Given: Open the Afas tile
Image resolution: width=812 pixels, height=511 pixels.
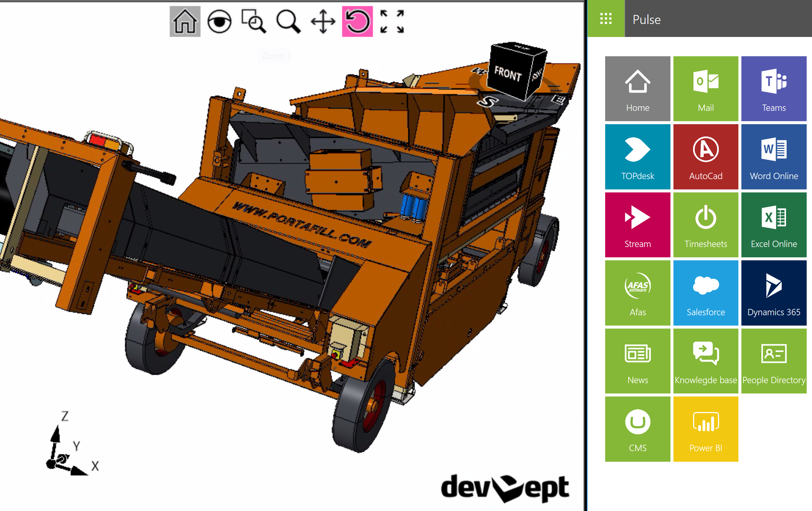Looking at the screenshot, I should (x=638, y=293).
